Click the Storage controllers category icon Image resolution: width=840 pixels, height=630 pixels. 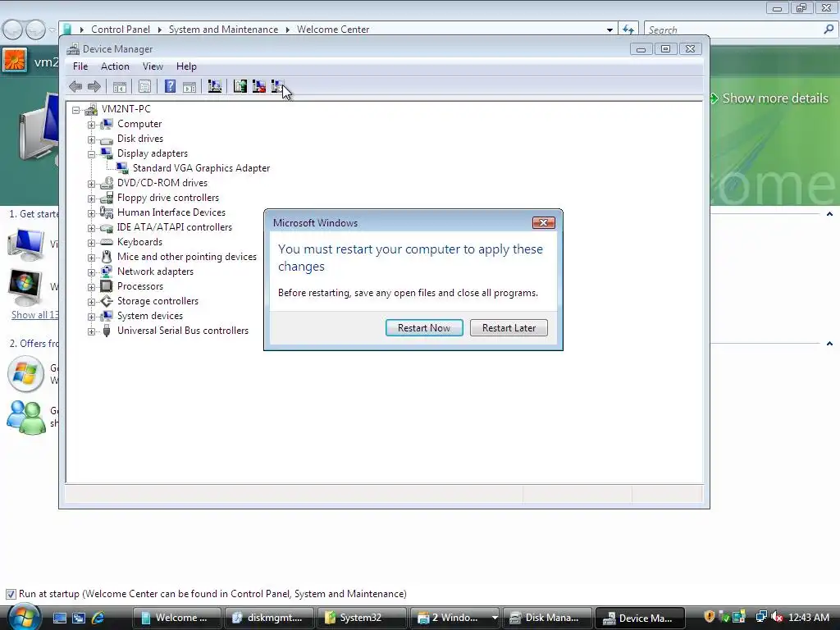click(107, 301)
